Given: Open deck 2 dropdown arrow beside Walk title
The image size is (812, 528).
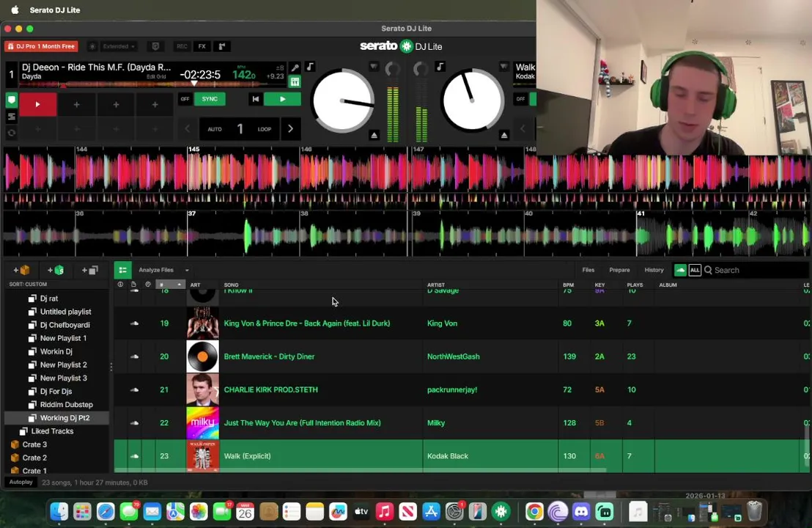Looking at the screenshot, I should (x=504, y=67).
